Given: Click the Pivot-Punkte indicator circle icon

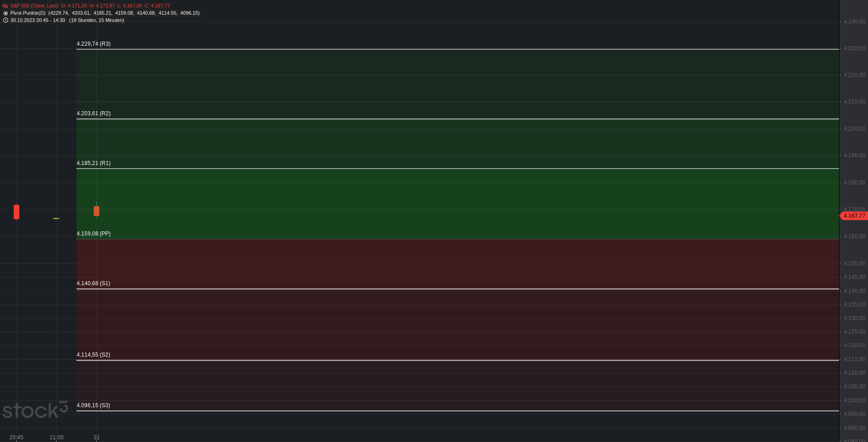Looking at the screenshot, I should (x=5, y=13).
